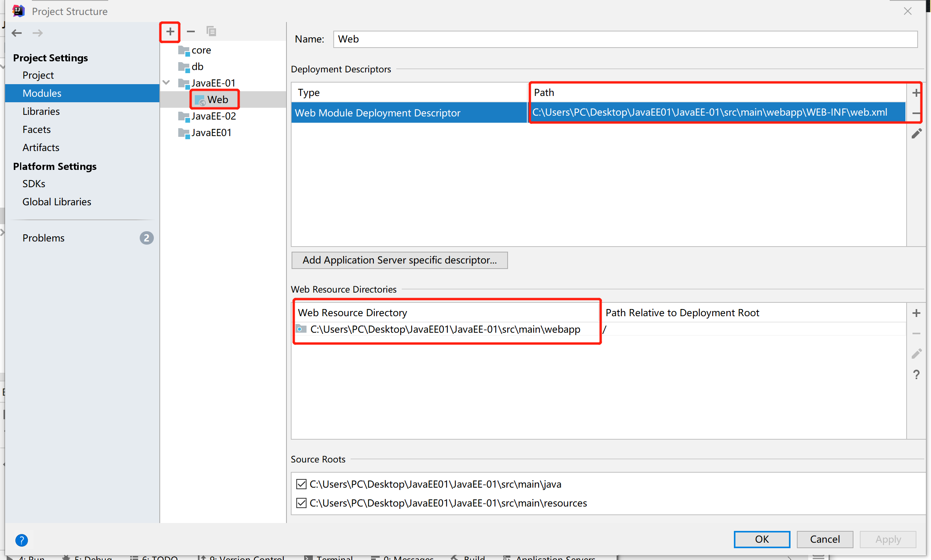
Task: Add a web resource directory
Action: tap(916, 313)
